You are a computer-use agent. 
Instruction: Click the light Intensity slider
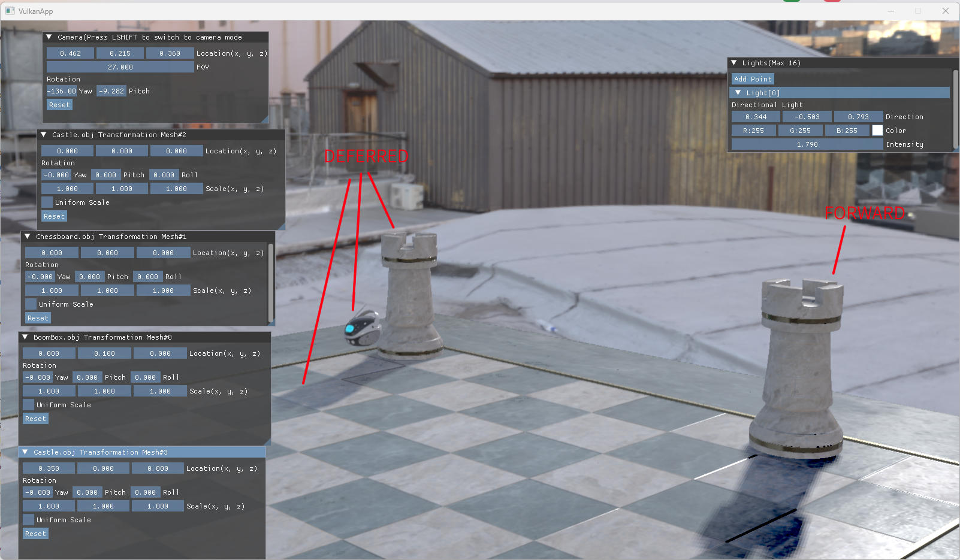(807, 144)
